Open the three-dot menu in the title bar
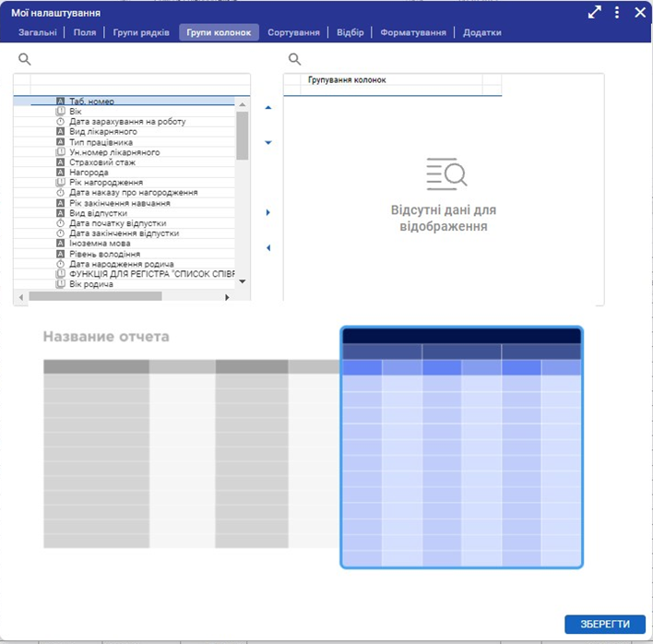 click(x=617, y=13)
